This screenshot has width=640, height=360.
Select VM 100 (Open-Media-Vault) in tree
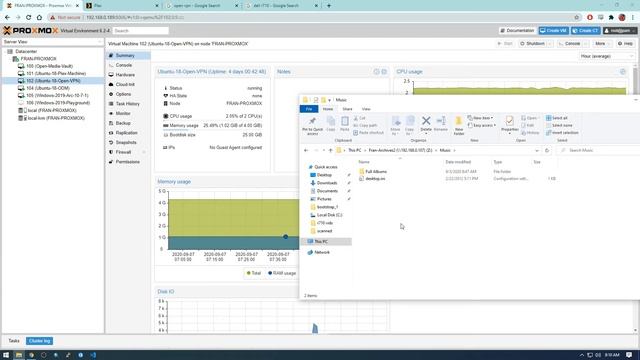pyautogui.click(x=49, y=66)
